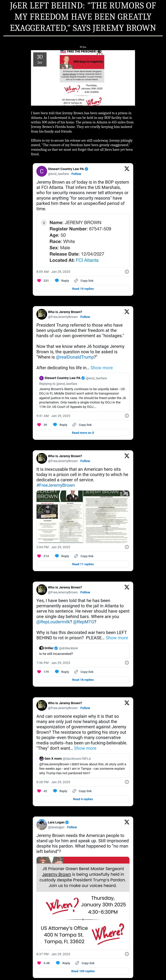Expand 'Show more' on 8:28 PM tweet
Image resolution: width=166 pixels, height=980 pixels.
coord(85,748)
